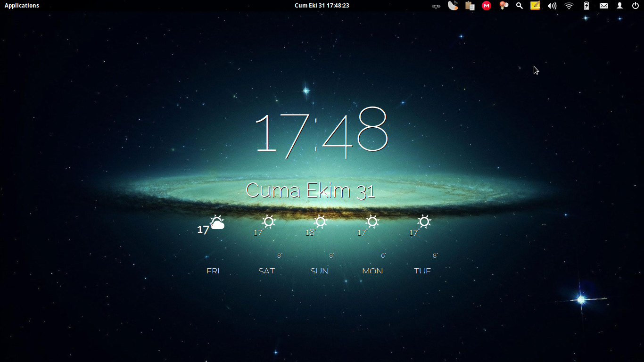This screenshot has width=644, height=362.
Task: Click the white and orange tray icon
Action: pyautogui.click(x=453, y=6)
